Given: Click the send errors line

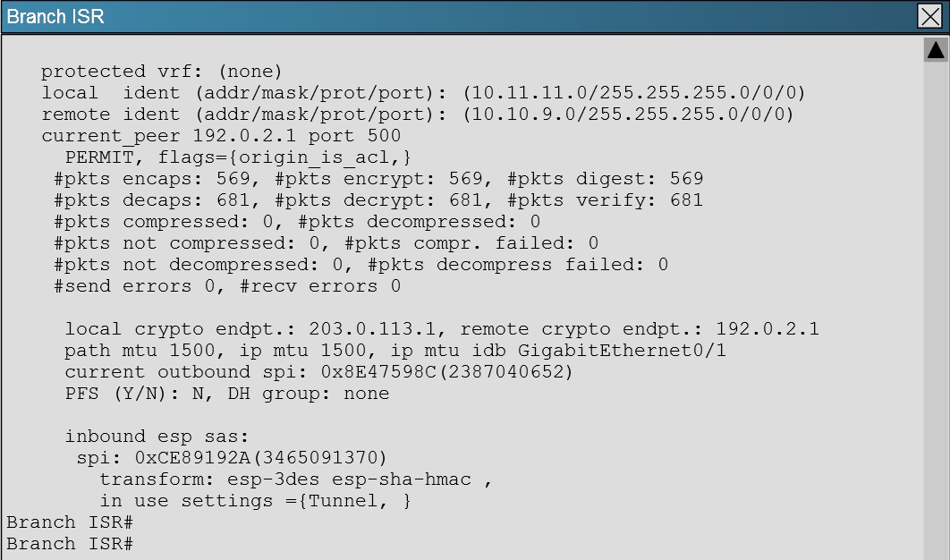Looking at the screenshot, I should coord(227,286).
